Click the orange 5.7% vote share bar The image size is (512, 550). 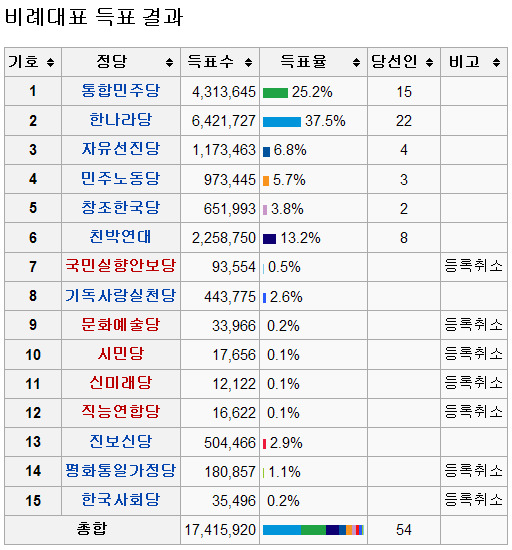[x=266, y=181]
